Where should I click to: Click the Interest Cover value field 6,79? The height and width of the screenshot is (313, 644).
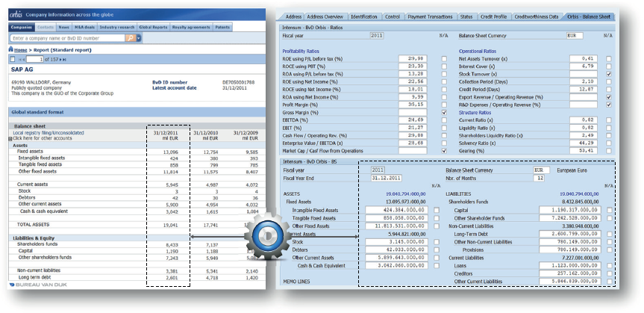pyautogui.click(x=584, y=66)
